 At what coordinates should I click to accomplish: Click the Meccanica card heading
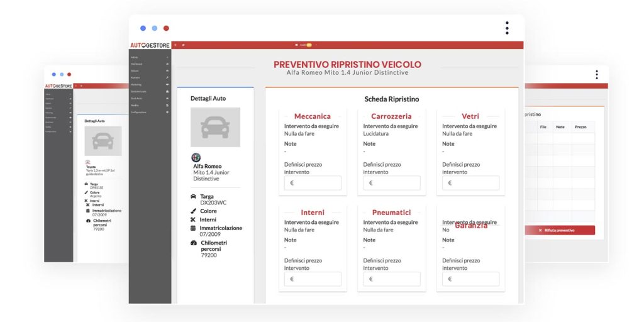[313, 116]
